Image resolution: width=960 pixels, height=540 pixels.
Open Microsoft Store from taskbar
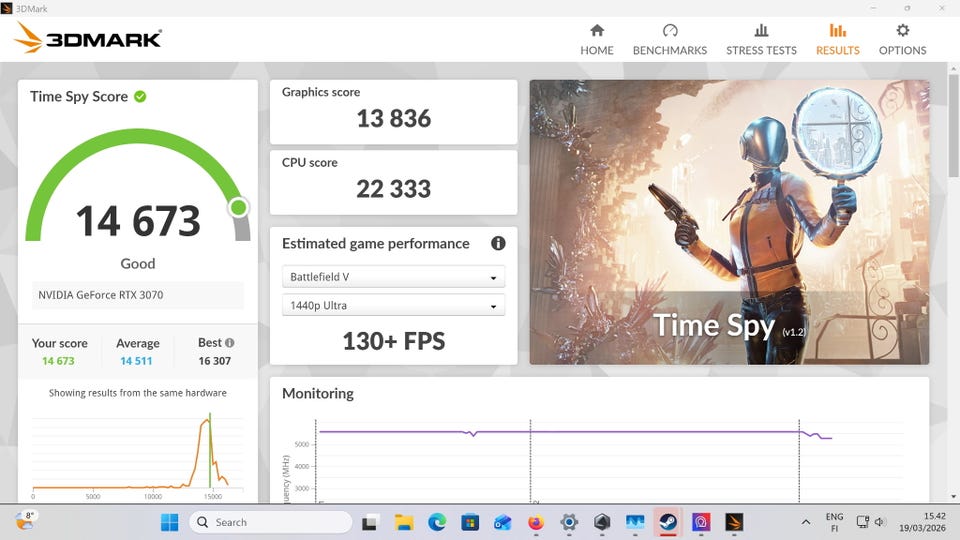[470, 522]
